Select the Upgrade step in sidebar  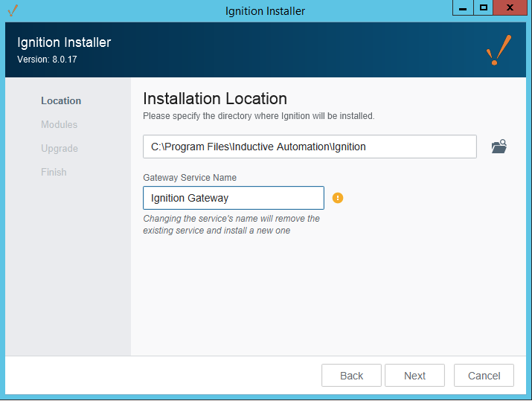[60, 149]
